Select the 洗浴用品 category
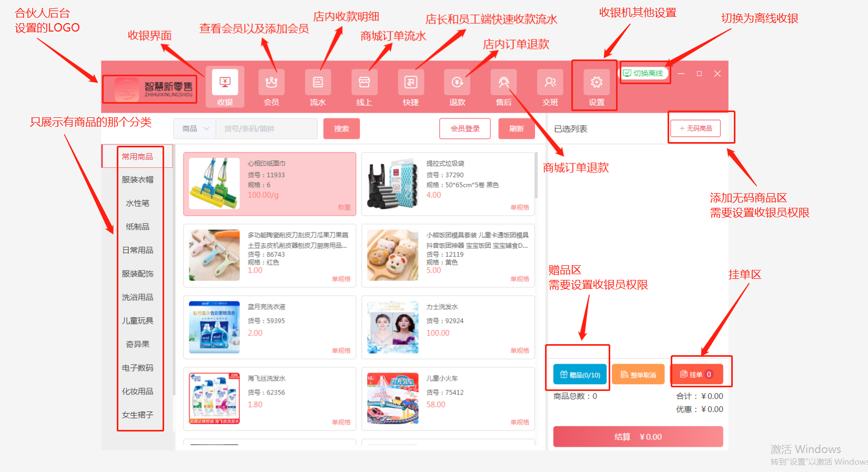Image resolution: width=868 pixels, height=472 pixels. (137, 297)
